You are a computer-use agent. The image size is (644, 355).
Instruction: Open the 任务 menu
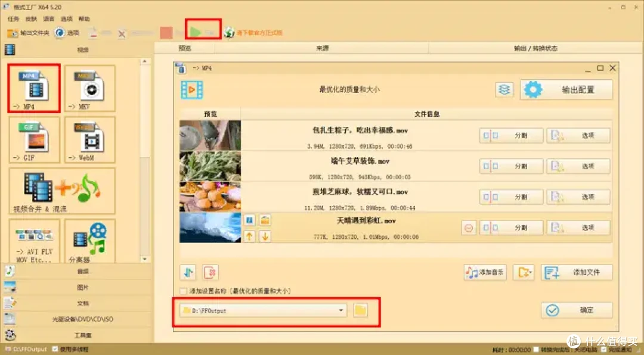tap(13, 19)
